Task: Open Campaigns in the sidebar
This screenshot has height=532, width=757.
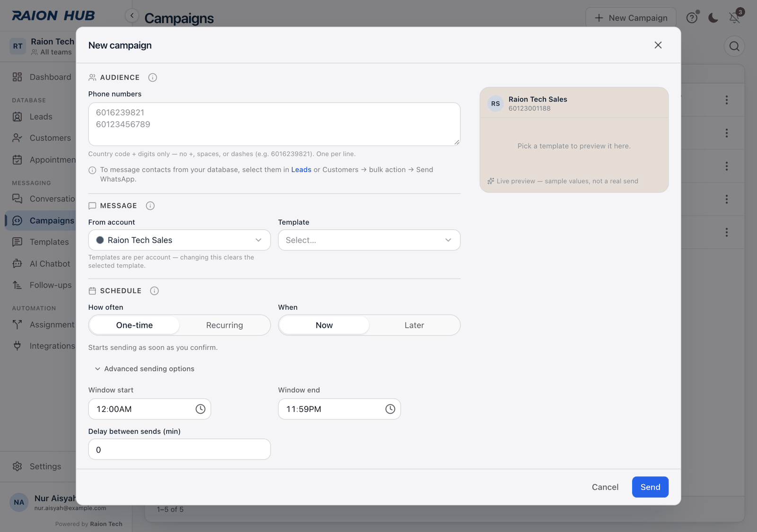Action: [x=42, y=221]
